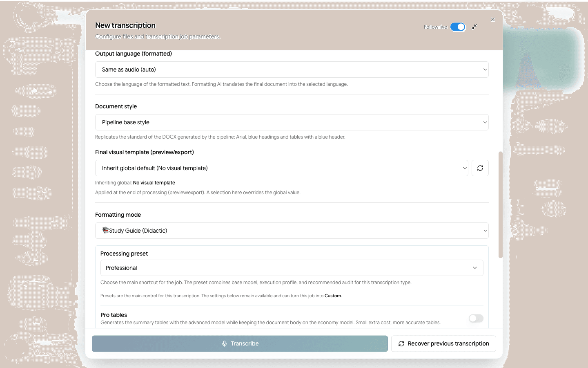Open the Final visual template dropdown
The width and height of the screenshot is (588, 368).
282,168
